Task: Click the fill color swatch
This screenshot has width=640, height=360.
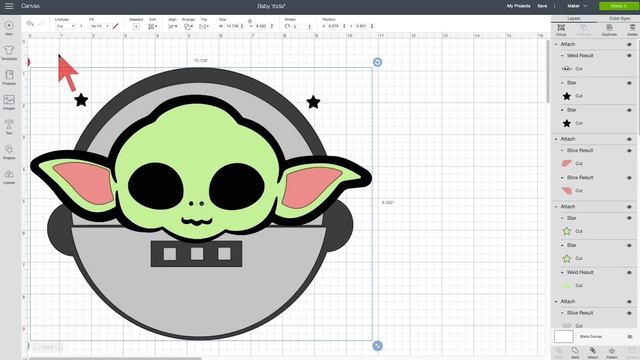Action: pyautogui.click(x=116, y=26)
